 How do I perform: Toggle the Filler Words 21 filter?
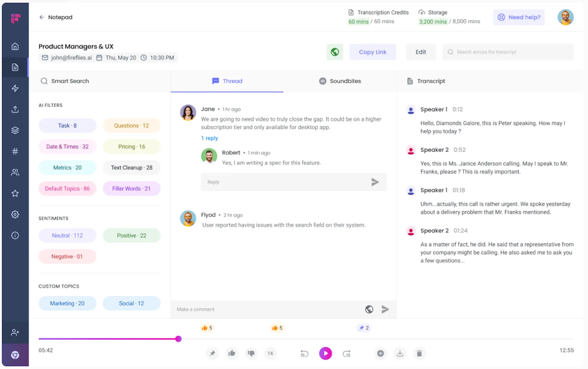[x=132, y=189]
